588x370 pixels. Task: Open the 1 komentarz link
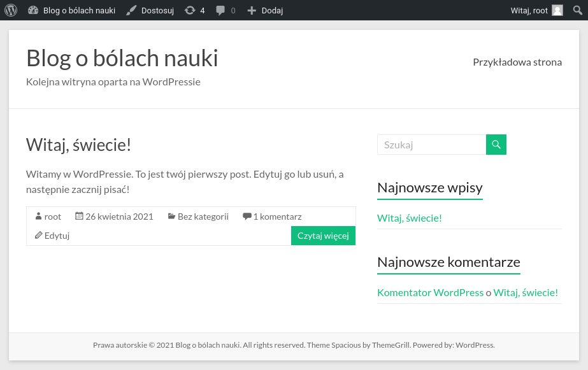pyautogui.click(x=277, y=217)
